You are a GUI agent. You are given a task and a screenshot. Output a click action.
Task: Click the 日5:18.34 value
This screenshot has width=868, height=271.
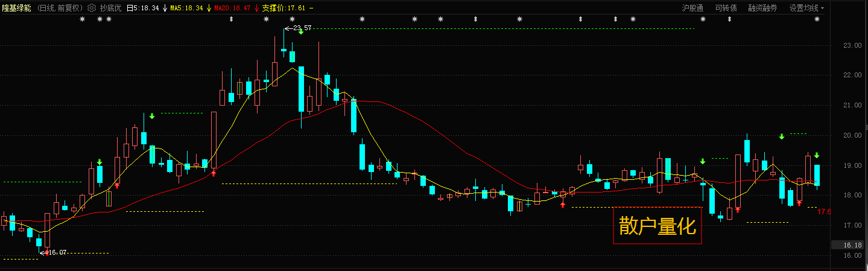[142, 8]
